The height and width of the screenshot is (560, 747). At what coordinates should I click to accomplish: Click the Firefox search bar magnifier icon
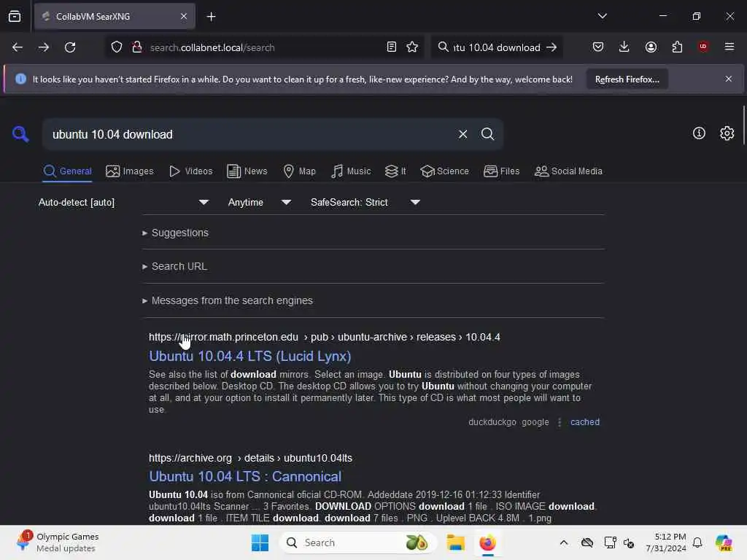[x=443, y=47]
